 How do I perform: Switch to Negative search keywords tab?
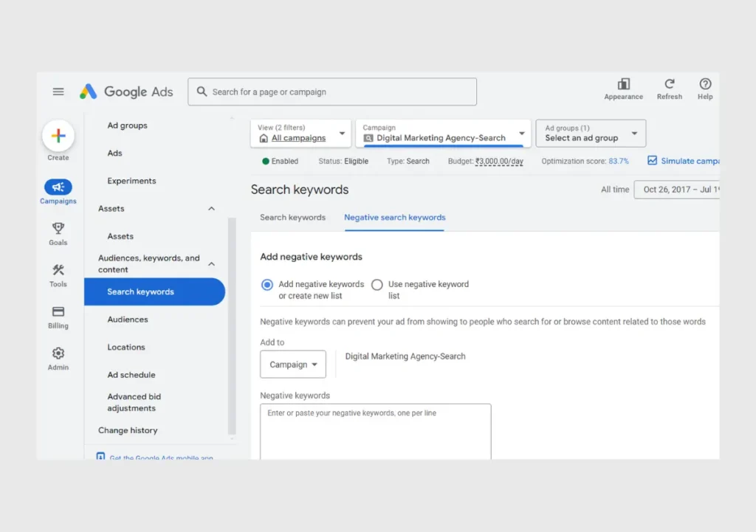(x=395, y=218)
